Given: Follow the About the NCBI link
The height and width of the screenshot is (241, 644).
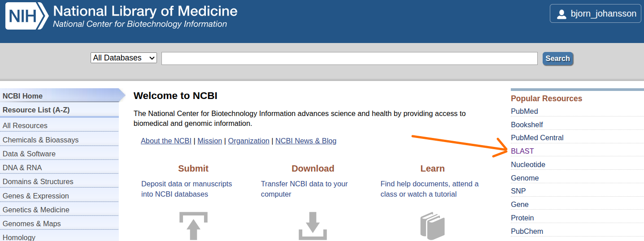Looking at the screenshot, I should pyautogui.click(x=166, y=141).
